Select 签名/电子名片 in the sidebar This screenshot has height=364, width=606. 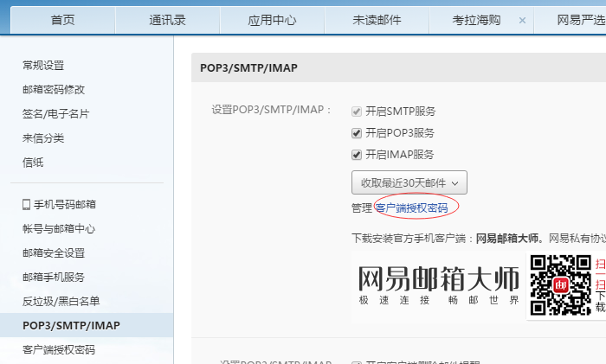click(x=56, y=114)
